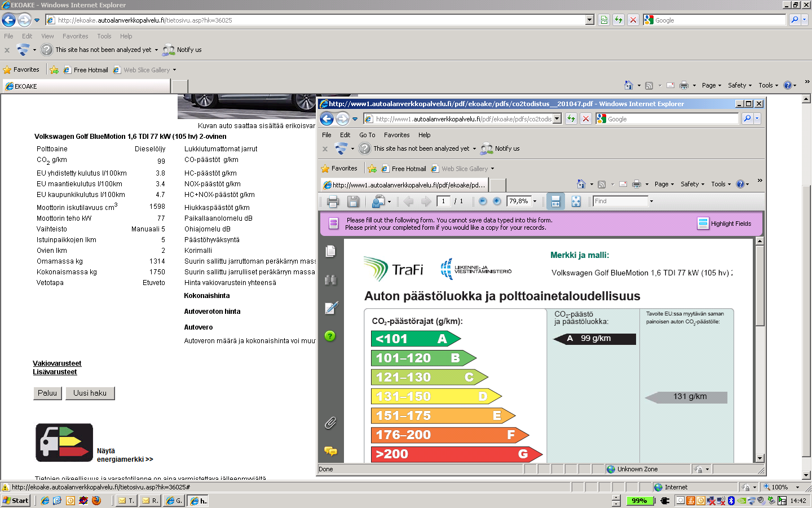Click the energy label car icon
The height and width of the screenshot is (508, 812).
pyautogui.click(x=64, y=443)
